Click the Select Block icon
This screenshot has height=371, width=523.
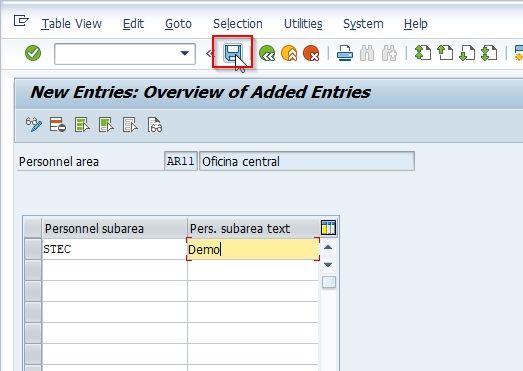point(106,125)
